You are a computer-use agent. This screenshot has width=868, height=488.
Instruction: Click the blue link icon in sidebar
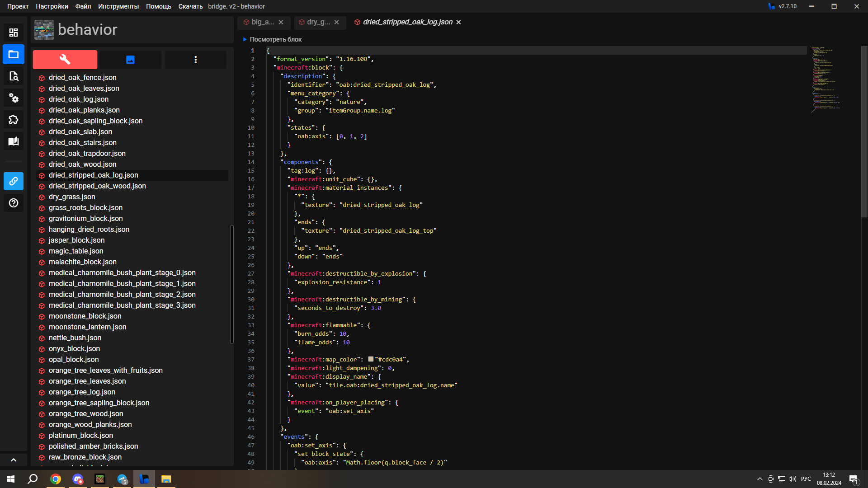(14, 181)
